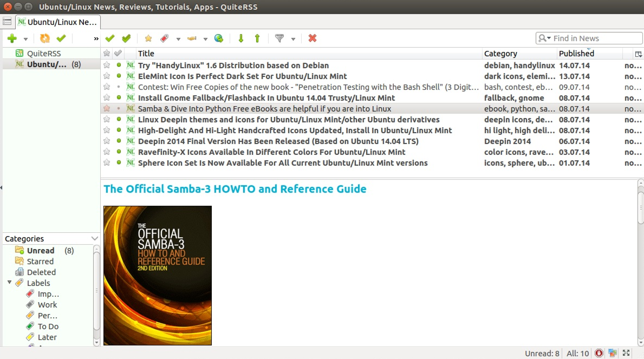Collapse the Labels tree in the sidebar
The height and width of the screenshot is (359, 644).
[9, 282]
